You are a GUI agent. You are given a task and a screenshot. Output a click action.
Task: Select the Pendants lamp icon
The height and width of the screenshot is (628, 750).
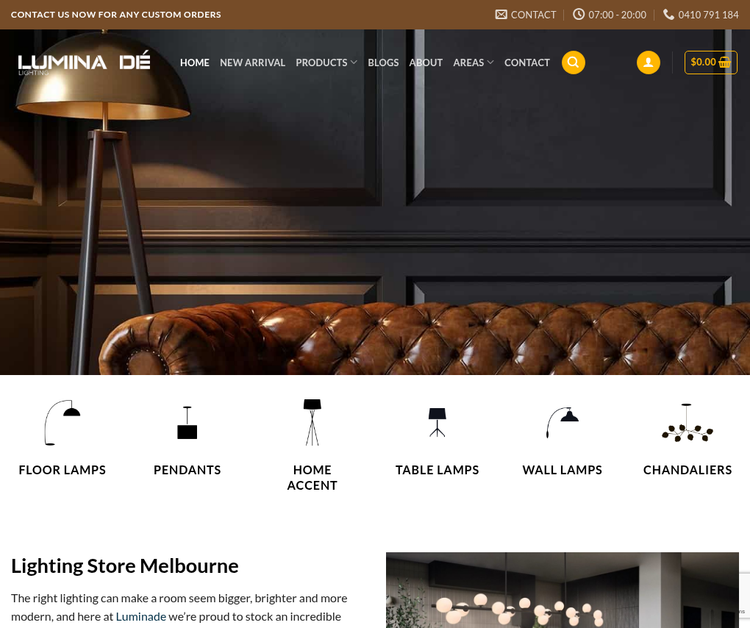[187, 422]
